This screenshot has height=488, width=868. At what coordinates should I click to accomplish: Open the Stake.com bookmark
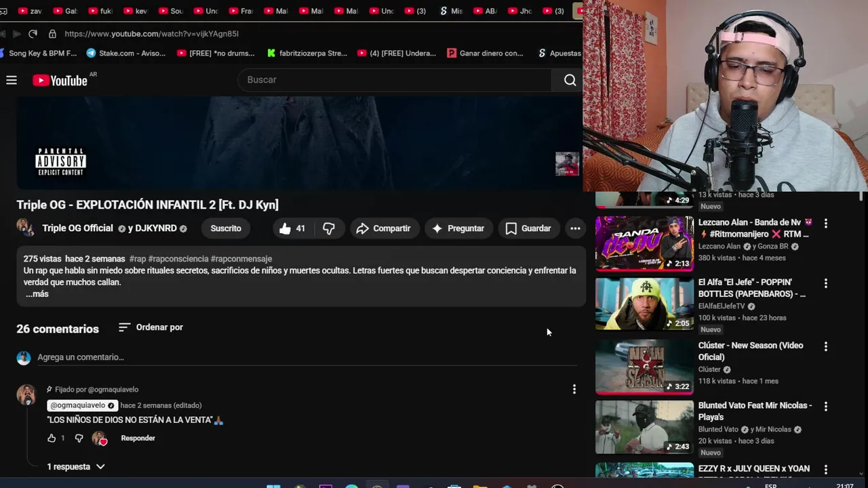[126, 54]
